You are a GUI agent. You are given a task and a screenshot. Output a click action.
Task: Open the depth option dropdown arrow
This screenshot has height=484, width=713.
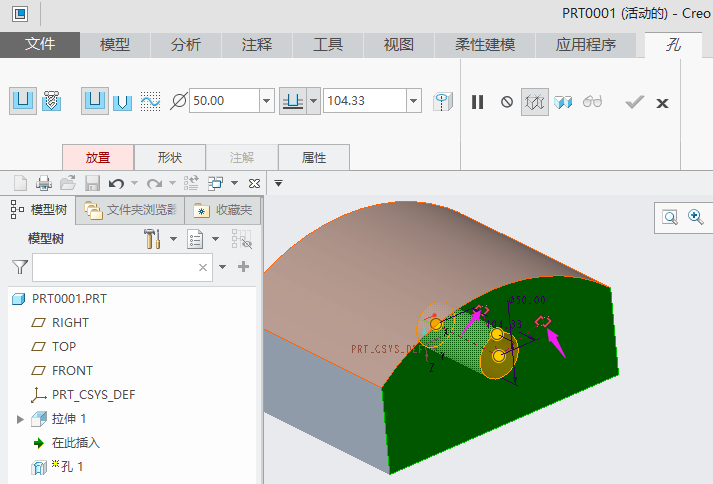tap(314, 101)
